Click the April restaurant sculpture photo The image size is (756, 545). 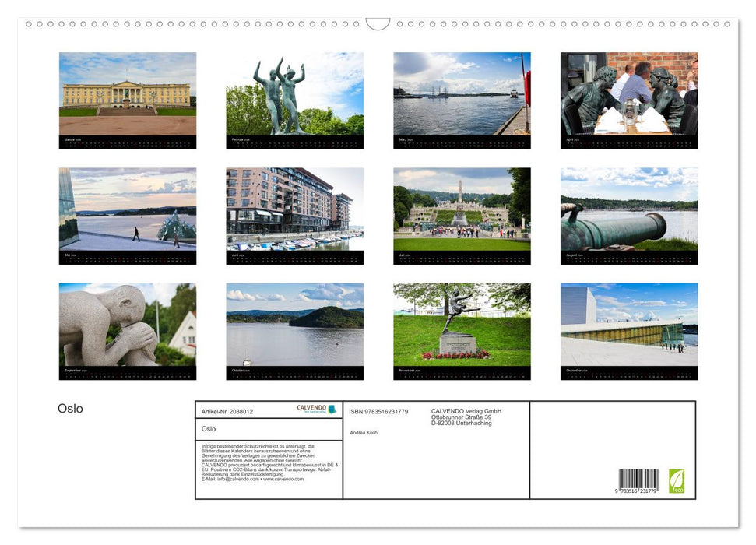point(628,93)
